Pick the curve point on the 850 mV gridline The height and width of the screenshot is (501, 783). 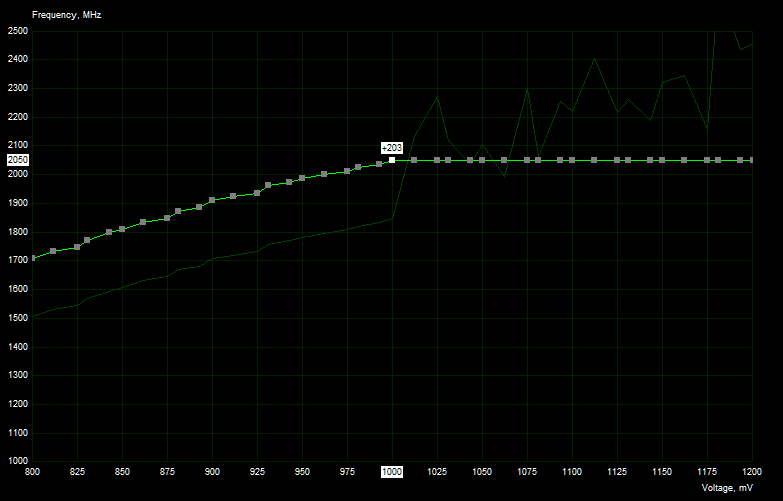pyautogui.click(x=122, y=229)
